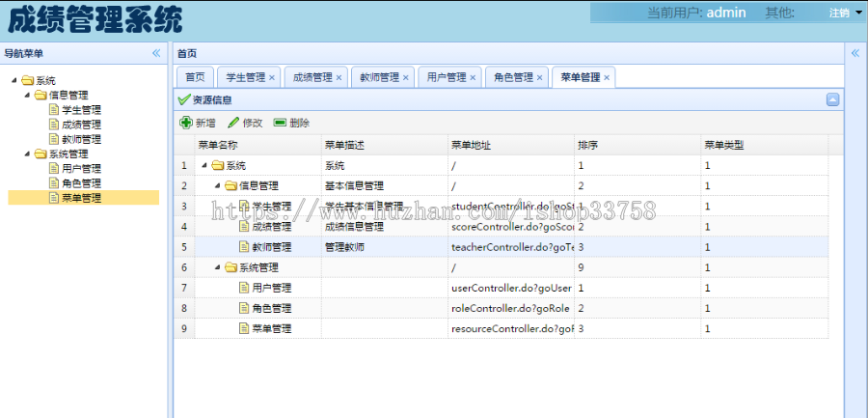Close the 成绩管理 tab
The height and width of the screenshot is (418, 868).
click(x=339, y=77)
